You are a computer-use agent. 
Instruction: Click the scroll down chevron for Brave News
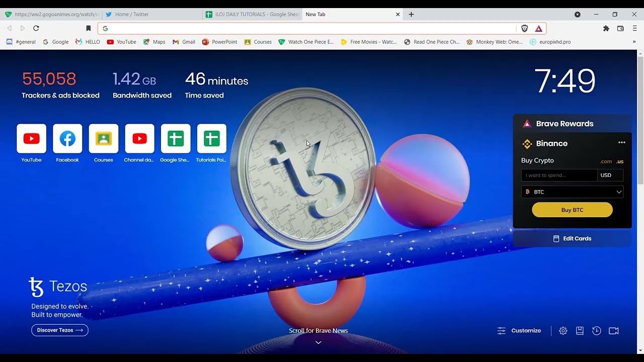318,342
